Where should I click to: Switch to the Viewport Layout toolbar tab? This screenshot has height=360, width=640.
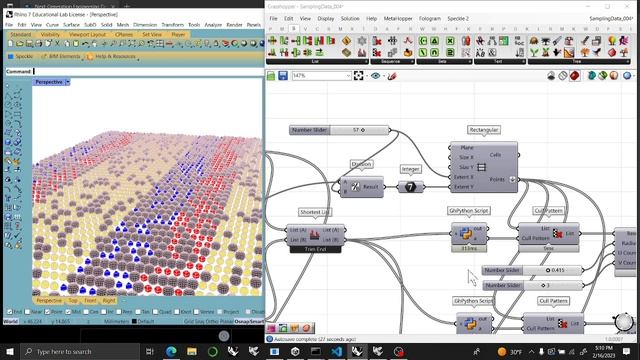[x=87, y=35]
